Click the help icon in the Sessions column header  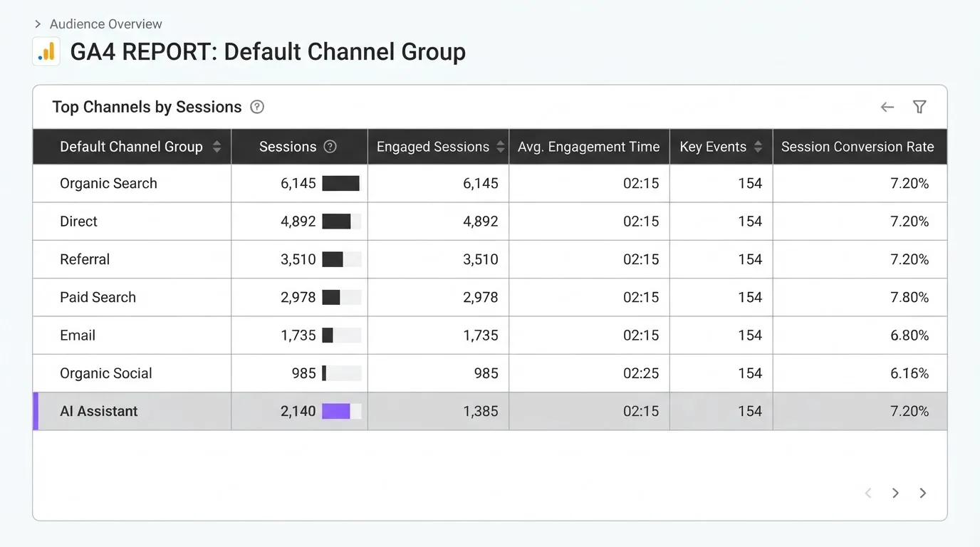[330, 147]
